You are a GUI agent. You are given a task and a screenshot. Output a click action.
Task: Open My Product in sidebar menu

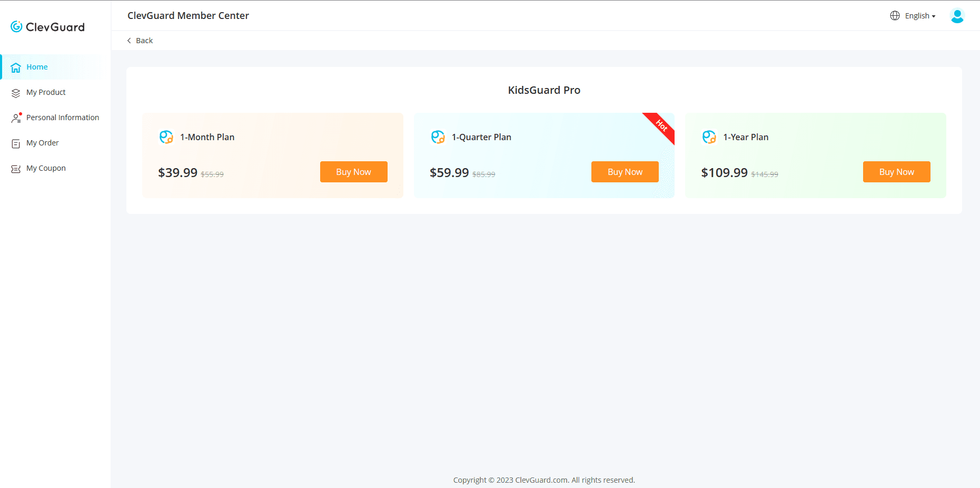(46, 92)
